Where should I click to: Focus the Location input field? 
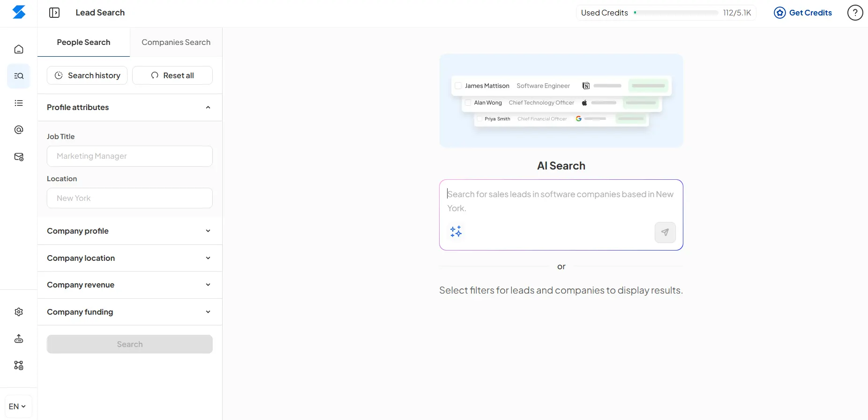pyautogui.click(x=130, y=198)
